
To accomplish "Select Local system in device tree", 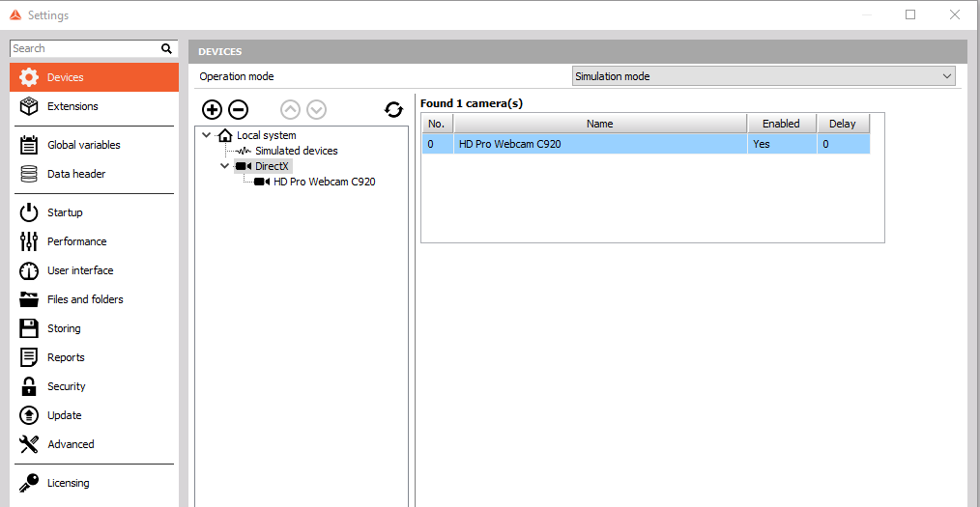I will 266,135.
